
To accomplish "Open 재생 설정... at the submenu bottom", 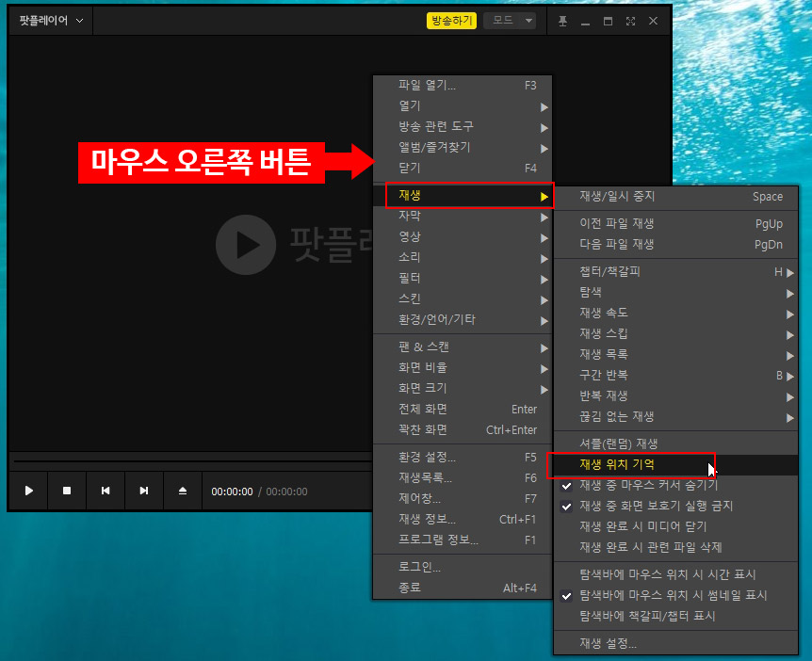I will [675, 643].
